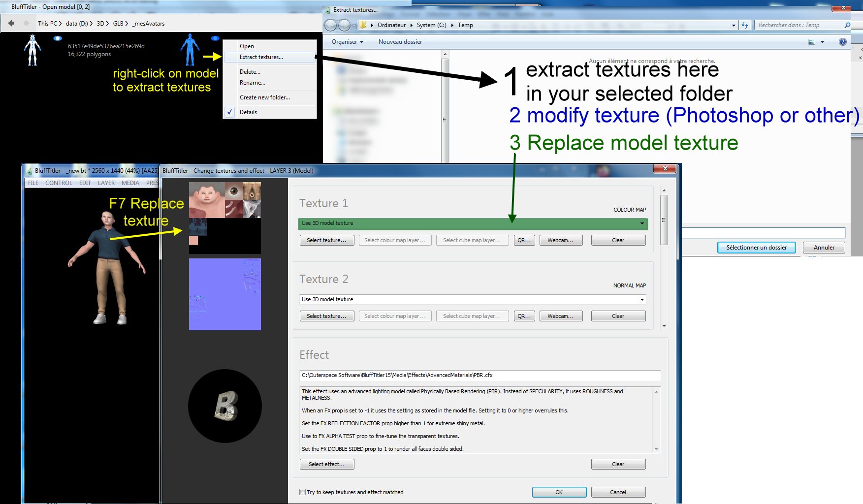This screenshot has height=504, width=863.
Task: Enable 'Try to keep textures and effect matched'
Action: [x=302, y=492]
